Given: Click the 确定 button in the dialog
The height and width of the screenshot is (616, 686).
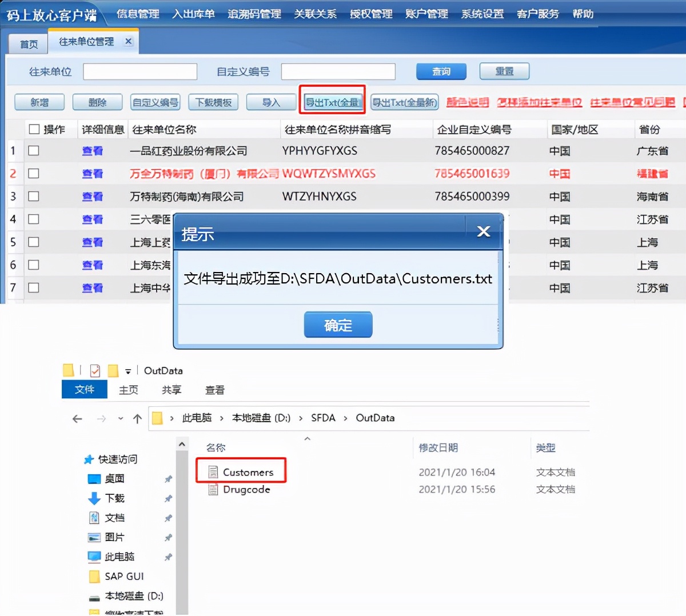Looking at the screenshot, I should tap(337, 324).
